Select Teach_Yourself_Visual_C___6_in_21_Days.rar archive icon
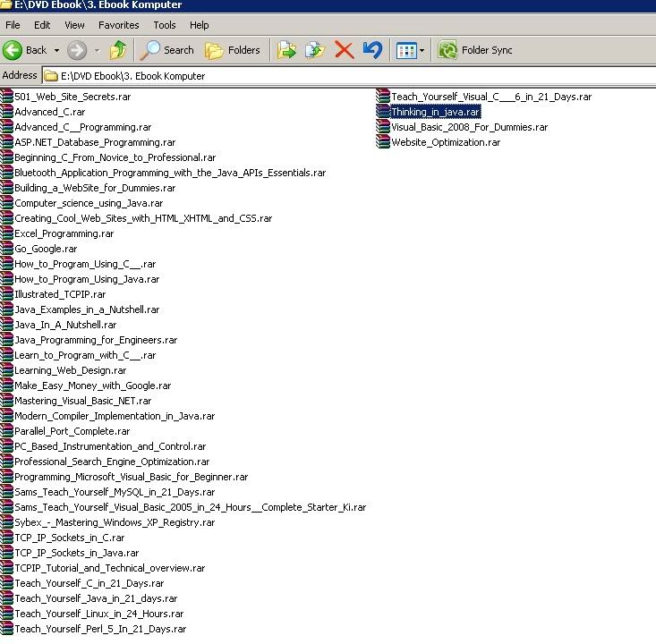Viewport: 656px width, 644px height. (383, 97)
